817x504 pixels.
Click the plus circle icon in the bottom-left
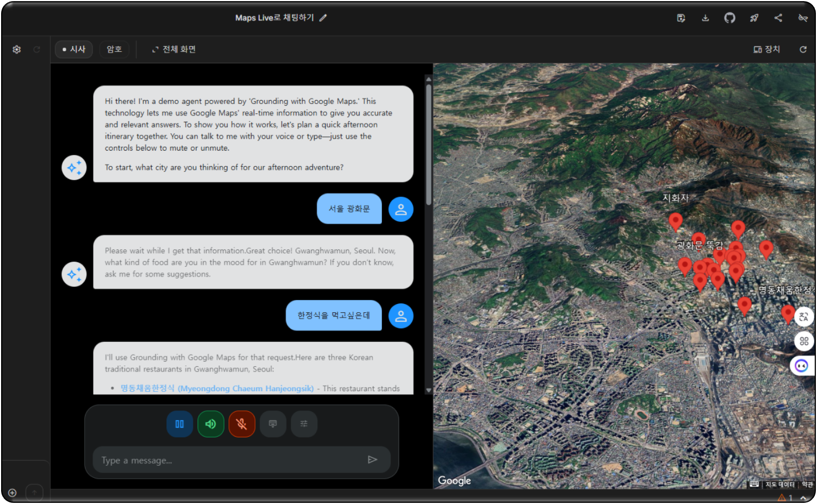12,492
